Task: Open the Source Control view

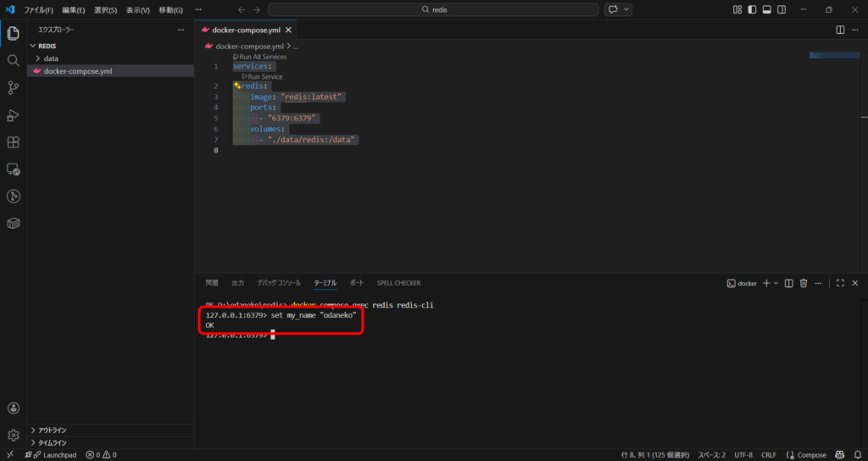Action: (x=14, y=88)
